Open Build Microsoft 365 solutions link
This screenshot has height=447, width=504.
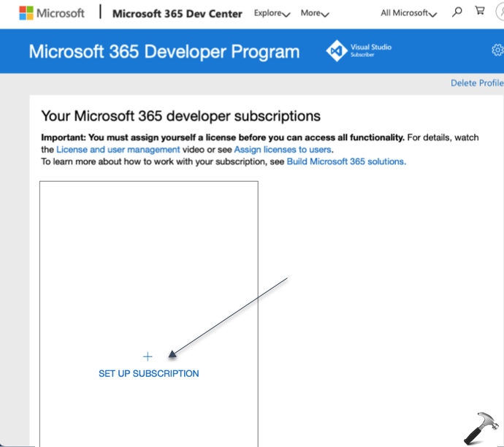[346, 161]
